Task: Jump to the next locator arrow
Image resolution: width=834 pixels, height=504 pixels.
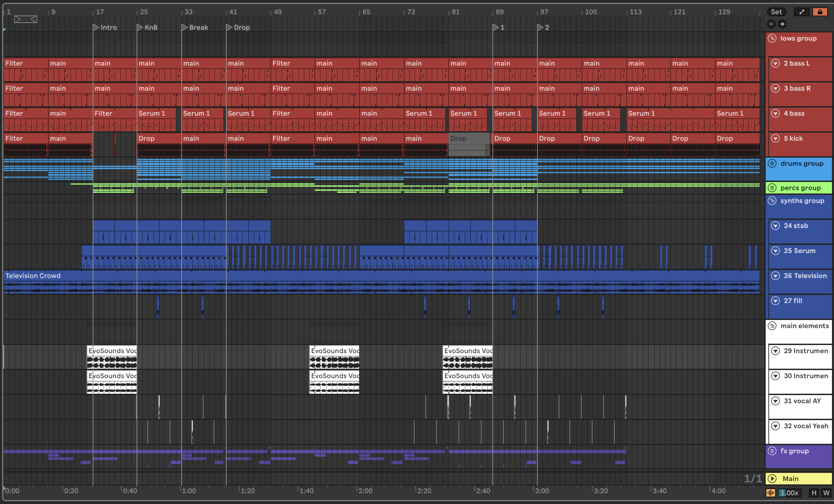Action: [782, 24]
